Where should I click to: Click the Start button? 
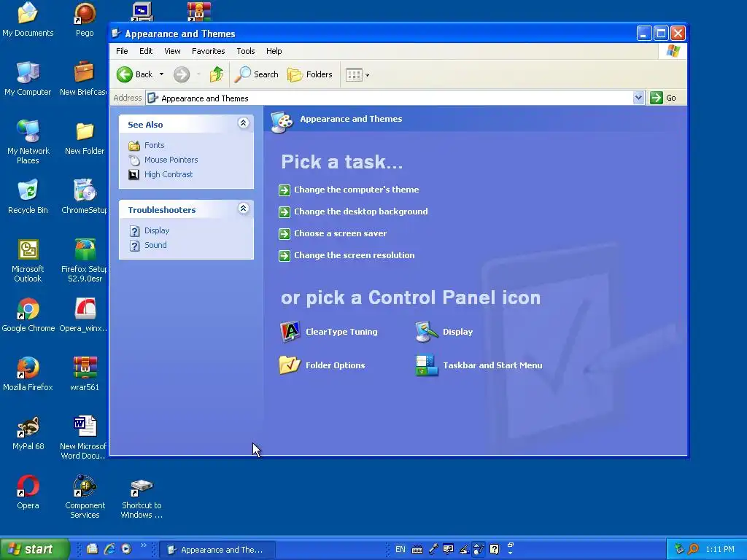coord(35,549)
